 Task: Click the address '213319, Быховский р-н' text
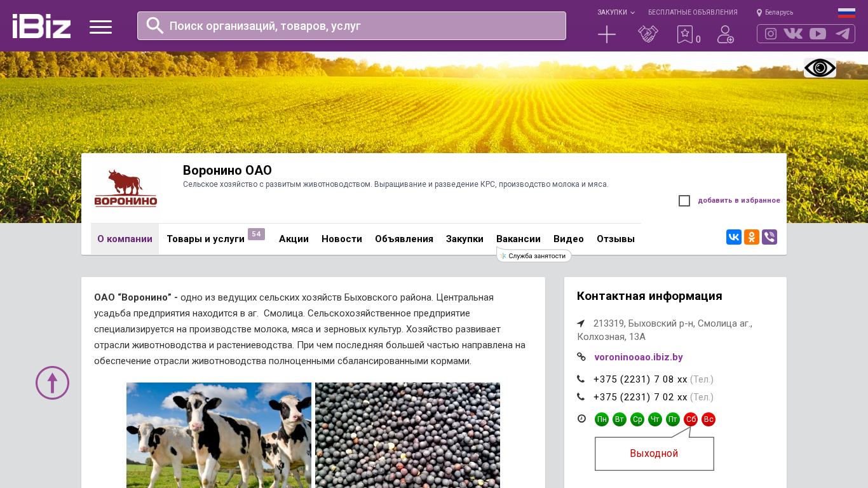(x=665, y=330)
